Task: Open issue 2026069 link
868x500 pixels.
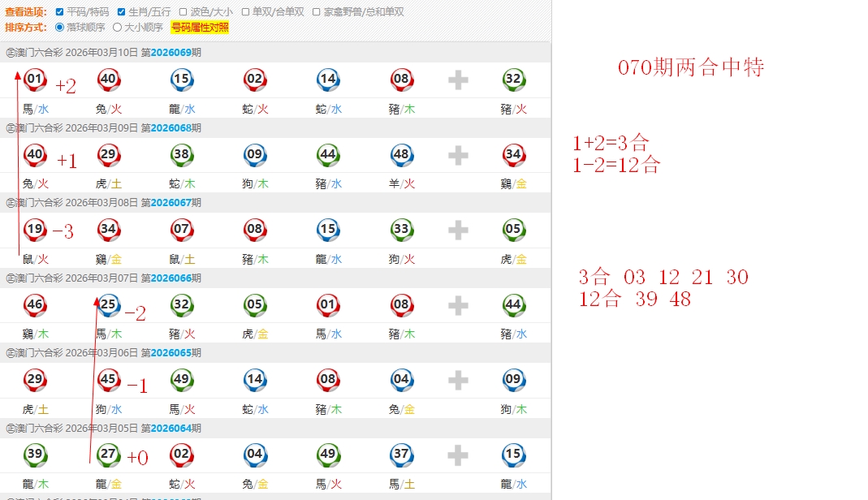Action: coord(171,53)
